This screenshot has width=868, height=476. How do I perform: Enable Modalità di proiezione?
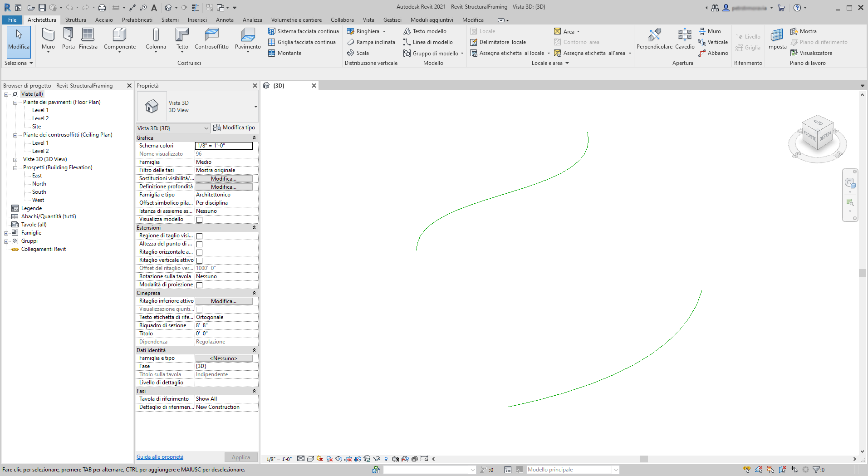pyautogui.click(x=199, y=285)
